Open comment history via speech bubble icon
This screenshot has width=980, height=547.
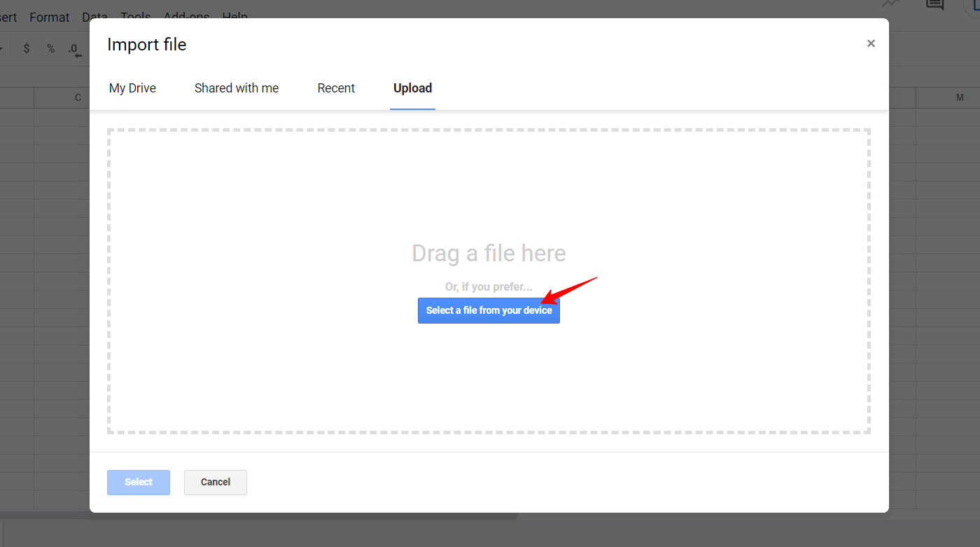click(934, 6)
